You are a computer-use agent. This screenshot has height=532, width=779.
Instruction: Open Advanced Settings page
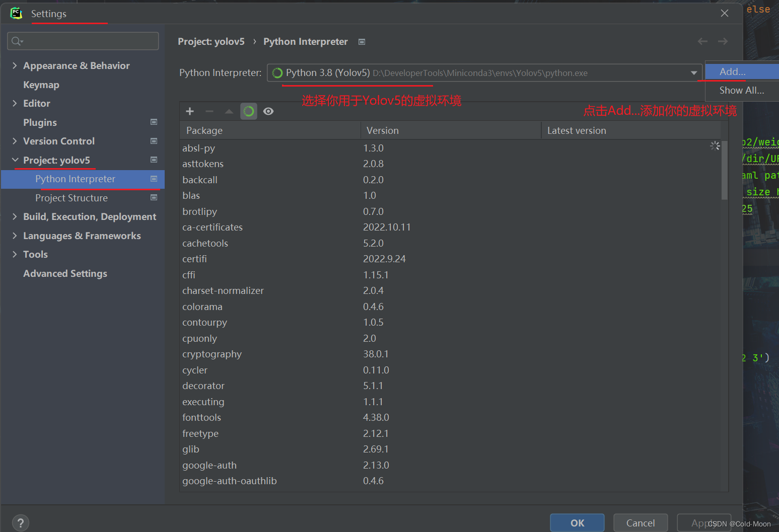pyautogui.click(x=65, y=273)
